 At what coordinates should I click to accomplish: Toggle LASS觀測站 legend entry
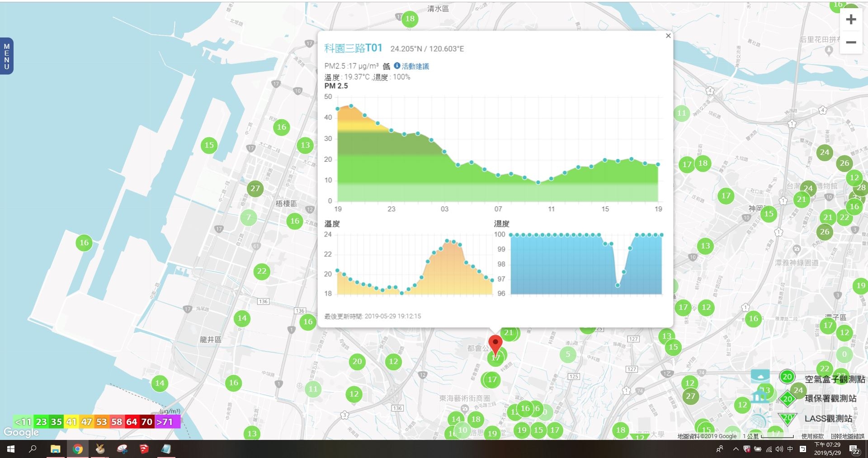click(828, 419)
